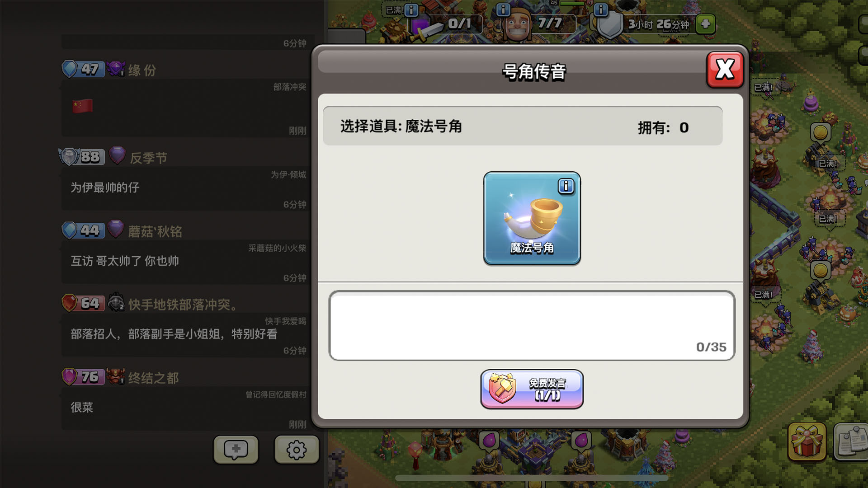The width and height of the screenshot is (868, 488).
Task: Open the gift box icon
Action: 807,441
